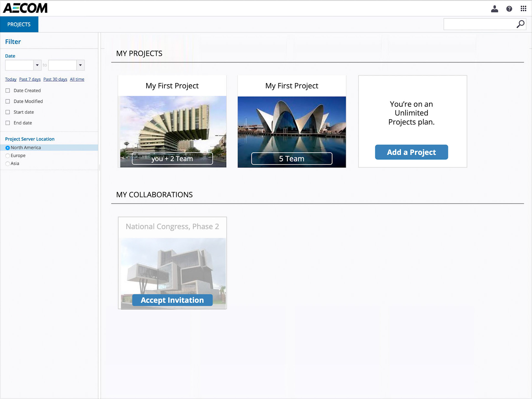Image resolution: width=532 pixels, height=399 pixels.
Task: Switch to the PROJECTS tab
Action: point(19,24)
